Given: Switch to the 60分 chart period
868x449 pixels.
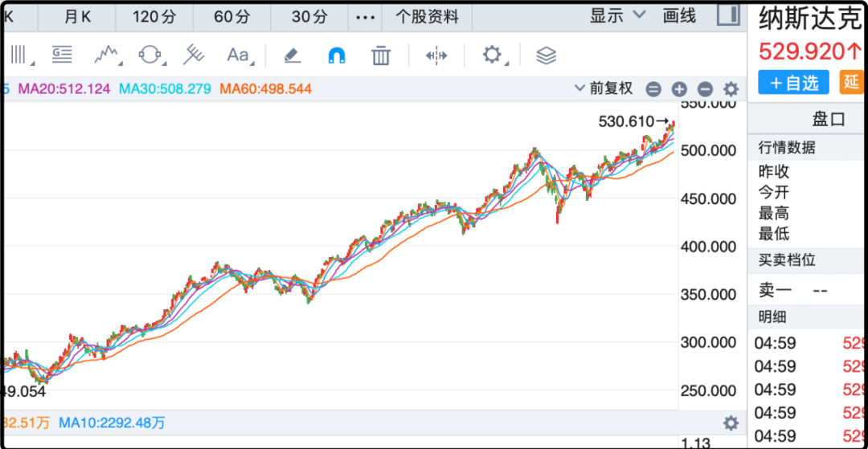Looking at the screenshot, I should point(232,17).
